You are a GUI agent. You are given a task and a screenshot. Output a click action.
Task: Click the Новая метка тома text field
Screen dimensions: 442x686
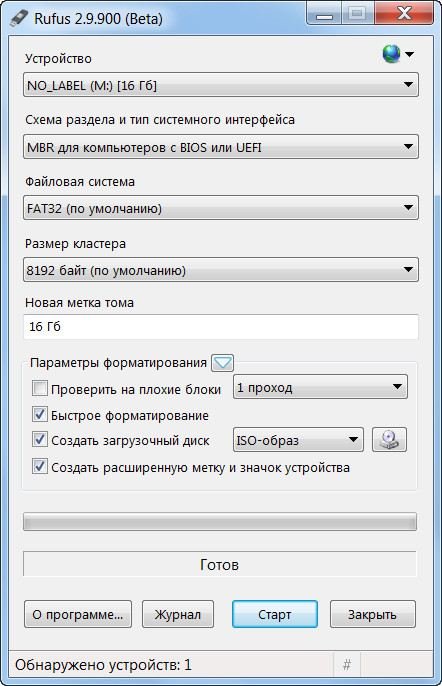point(221,327)
